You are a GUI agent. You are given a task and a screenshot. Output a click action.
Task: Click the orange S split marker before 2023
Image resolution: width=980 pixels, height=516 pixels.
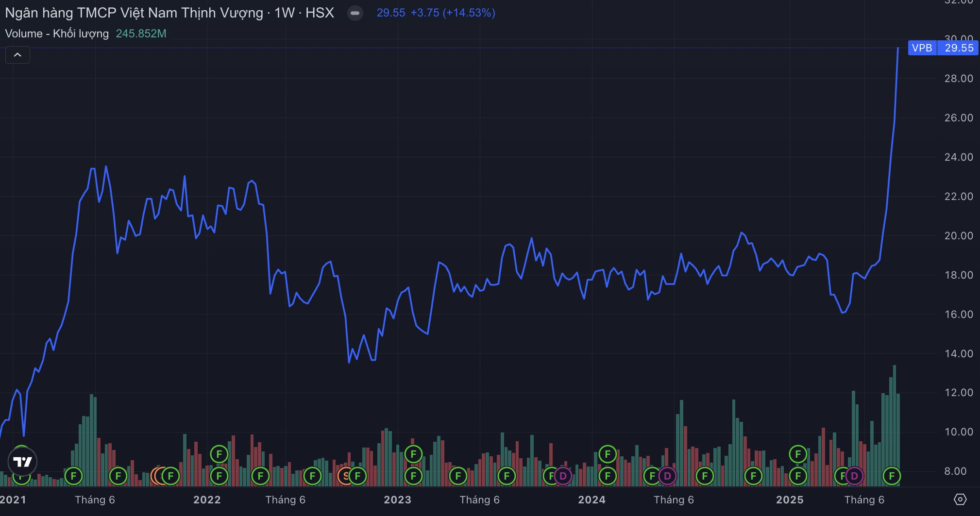(345, 476)
